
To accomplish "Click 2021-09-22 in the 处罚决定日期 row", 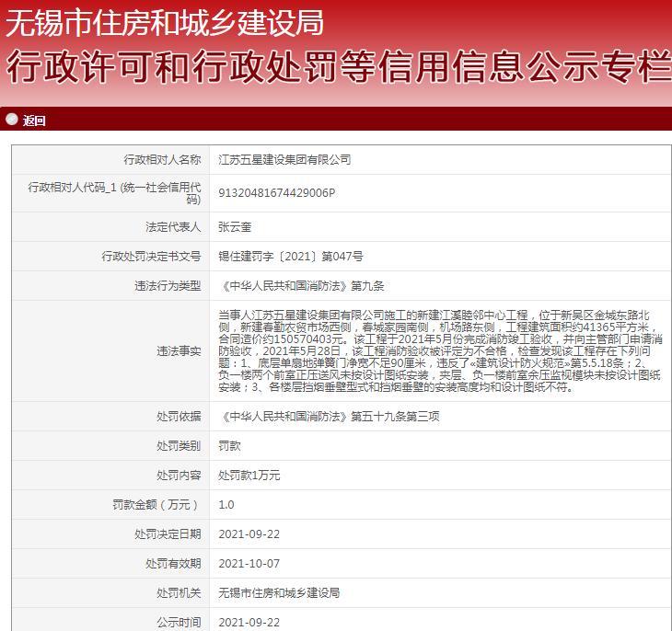I will click(249, 534).
